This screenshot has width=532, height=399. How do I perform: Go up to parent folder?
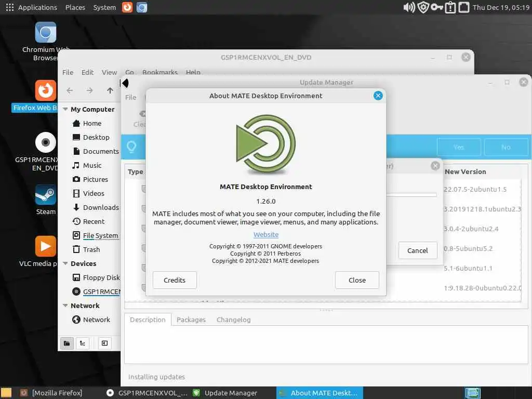pos(110,90)
